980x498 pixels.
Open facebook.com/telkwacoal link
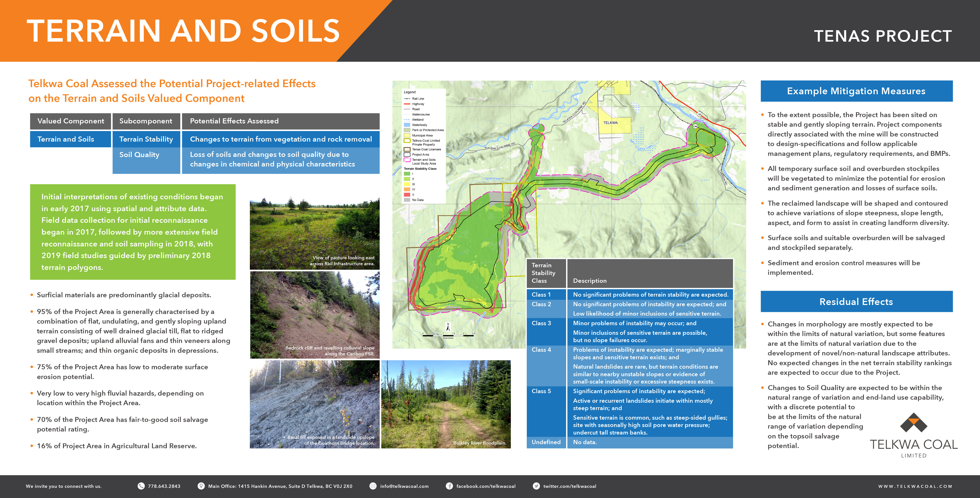(486, 486)
